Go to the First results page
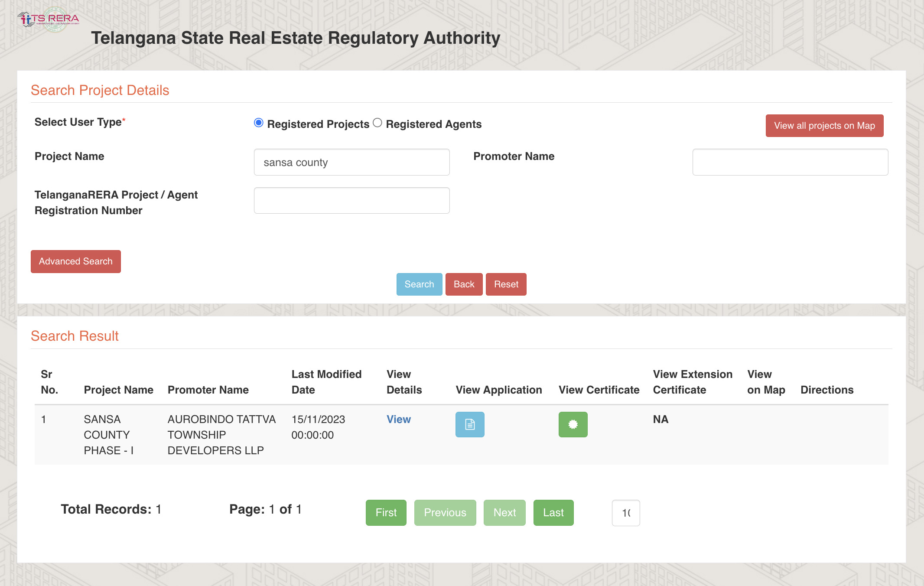Viewport: 924px width, 586px height. [x=386, y=513]
